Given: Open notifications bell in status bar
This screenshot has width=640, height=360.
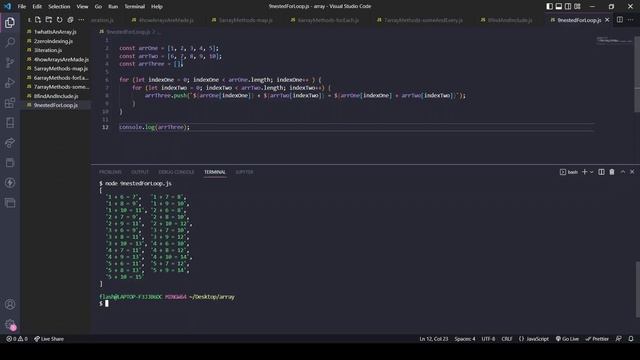Looking at the screenshot, I should 631,339.
